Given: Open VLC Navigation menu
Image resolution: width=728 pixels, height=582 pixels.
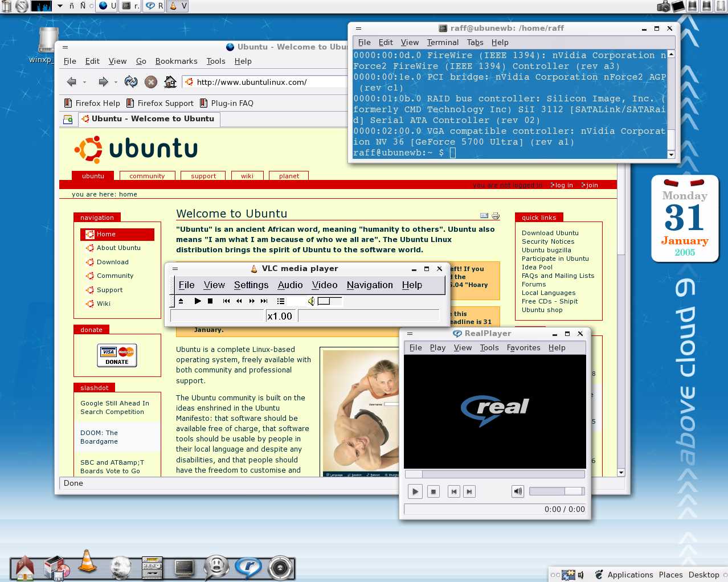Looking at the screenshot, I should pos(370,285).
